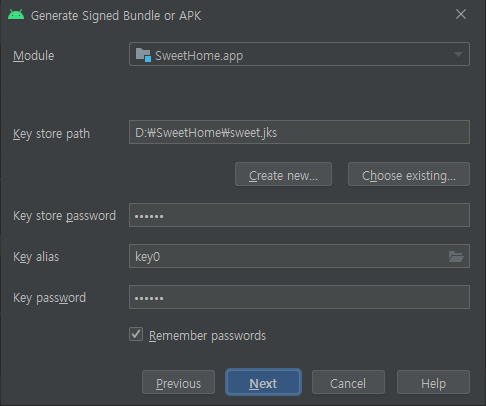Focus the Key password field
The height and width of the screenshot is (406, 486).
299,297
